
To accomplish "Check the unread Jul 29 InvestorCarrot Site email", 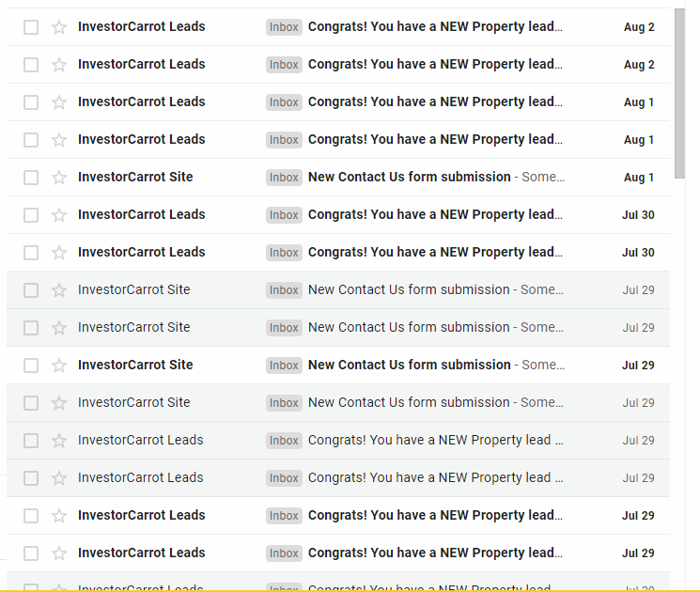I will (x=31, y=366).
